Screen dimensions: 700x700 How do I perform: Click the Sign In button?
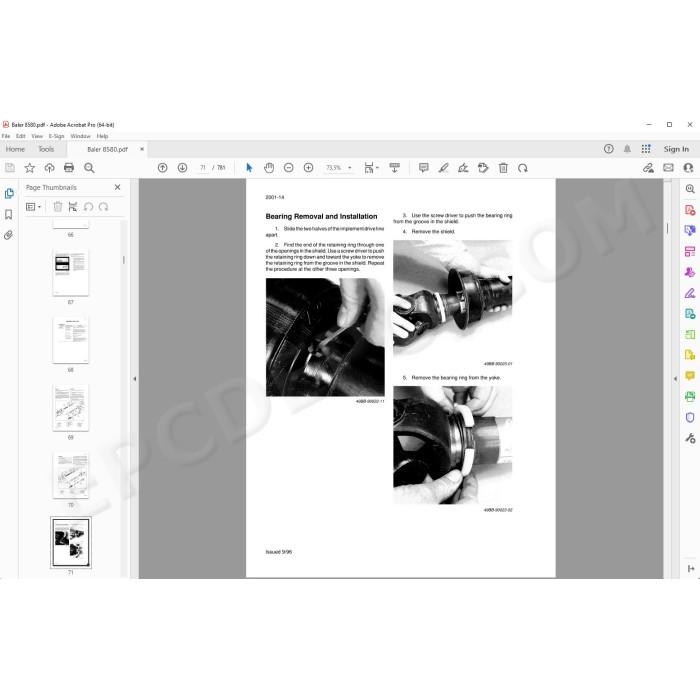coord(676,149)
